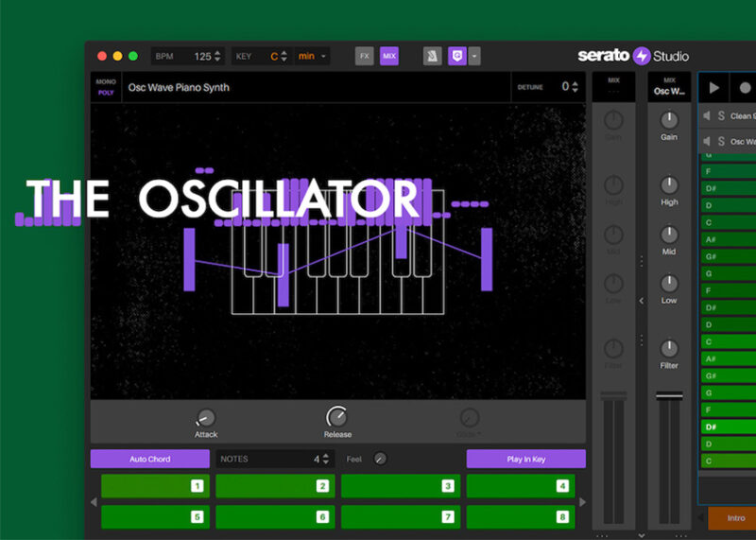Trigger pad number 3
Viewport: 756px width, 540px height.
[x=401, y=486]
